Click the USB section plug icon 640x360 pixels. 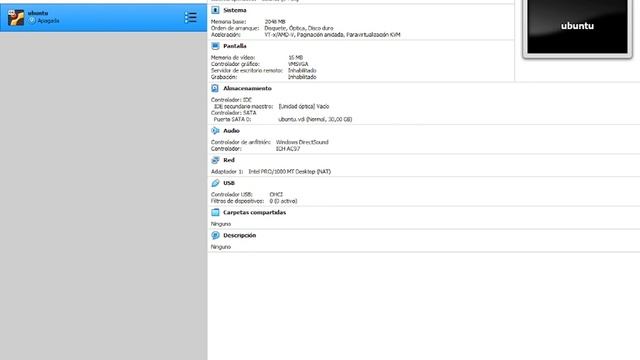(x=215, y=183)
